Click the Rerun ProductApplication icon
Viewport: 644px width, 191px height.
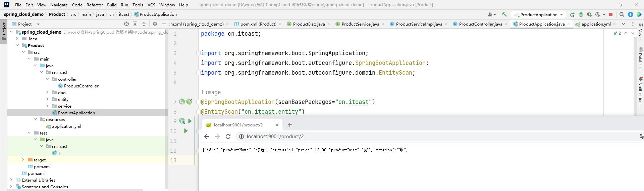(572, 14)
